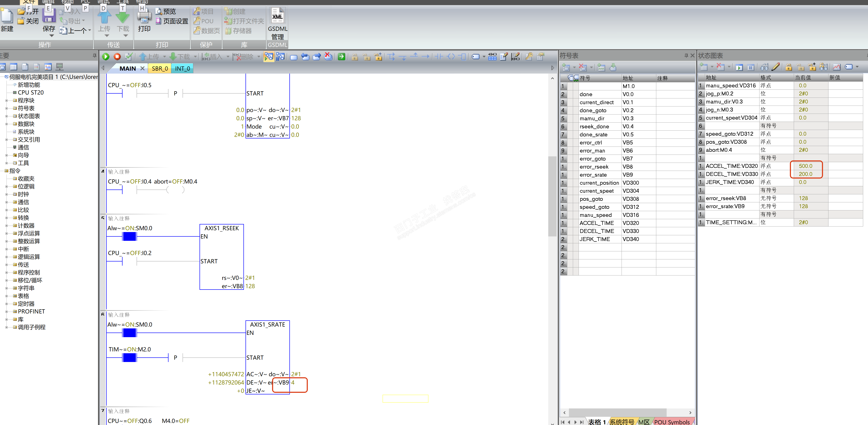This screenshot has height=425, width=868.
Task: Switch to the 系统符号 tab
Action: click(x=621, y=422)
